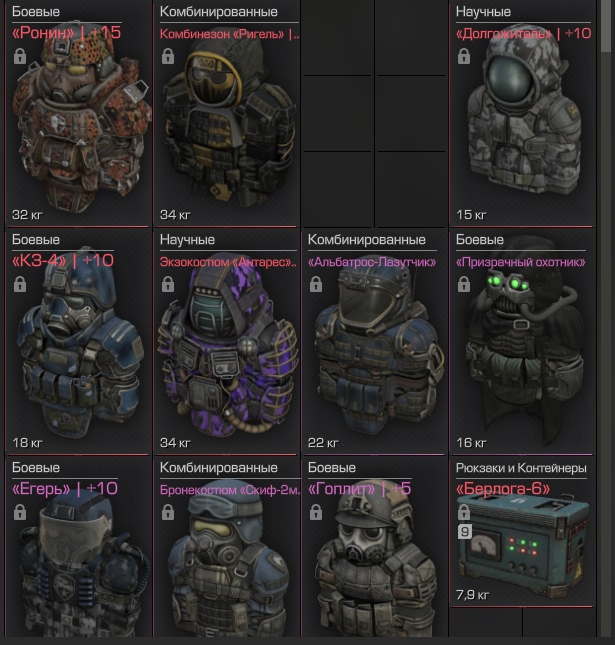Click the lock icon on «Гоплит» armor
The height and width of the screenshot is (645, 615).
pos(316,513)
